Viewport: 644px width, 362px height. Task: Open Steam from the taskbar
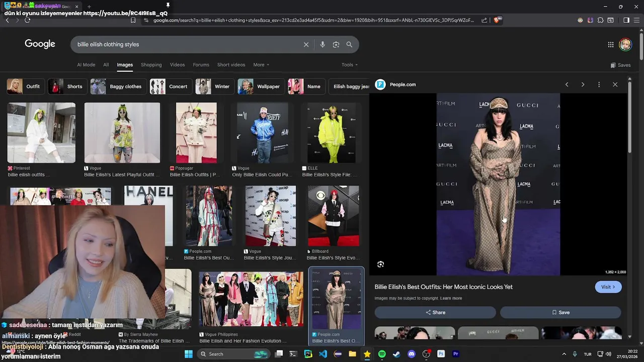point(396,354)
